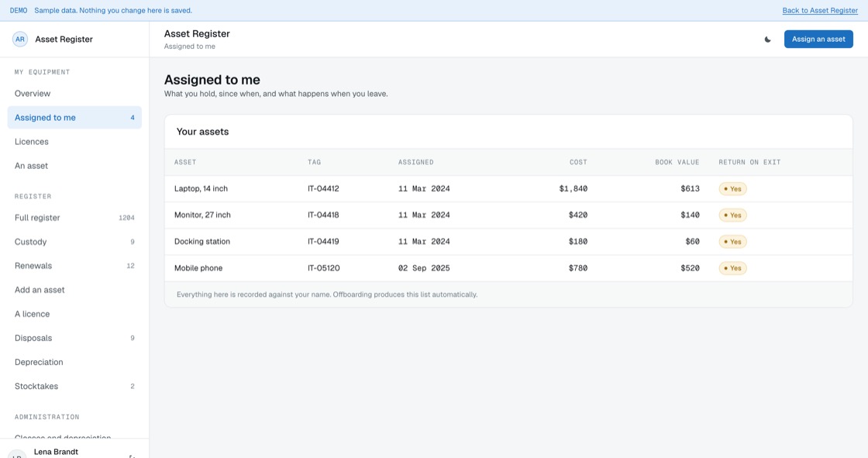The height and width of the screenshot is (458, 868).
Task: Follow the Back to Asset Register link
Action: point(820,11)
